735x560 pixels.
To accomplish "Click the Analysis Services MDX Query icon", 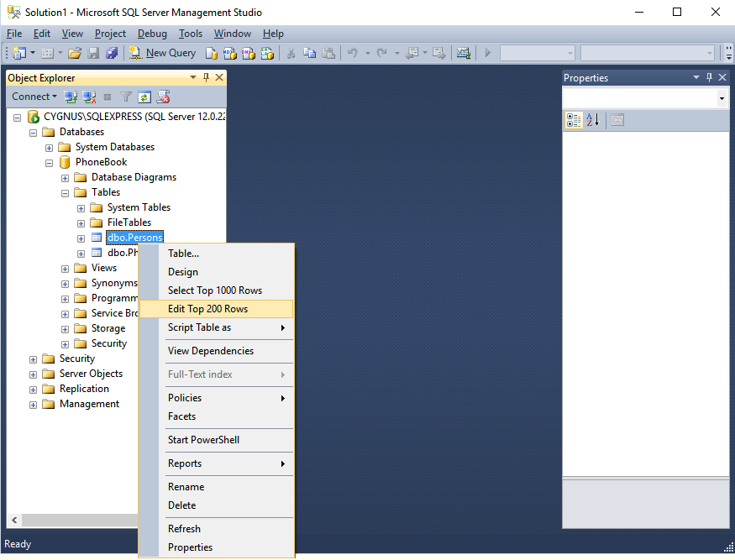I will coord(229,54).
